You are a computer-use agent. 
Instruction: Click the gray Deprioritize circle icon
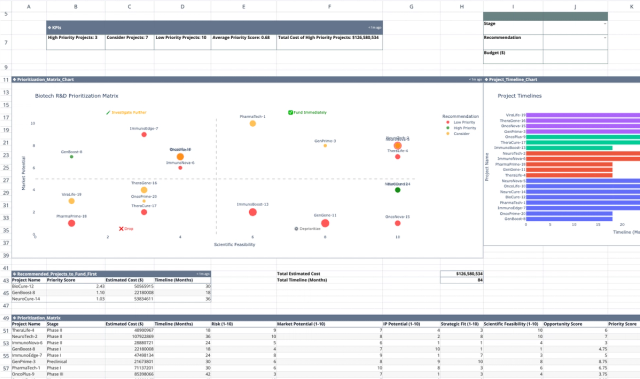click(x=296, y=229)
